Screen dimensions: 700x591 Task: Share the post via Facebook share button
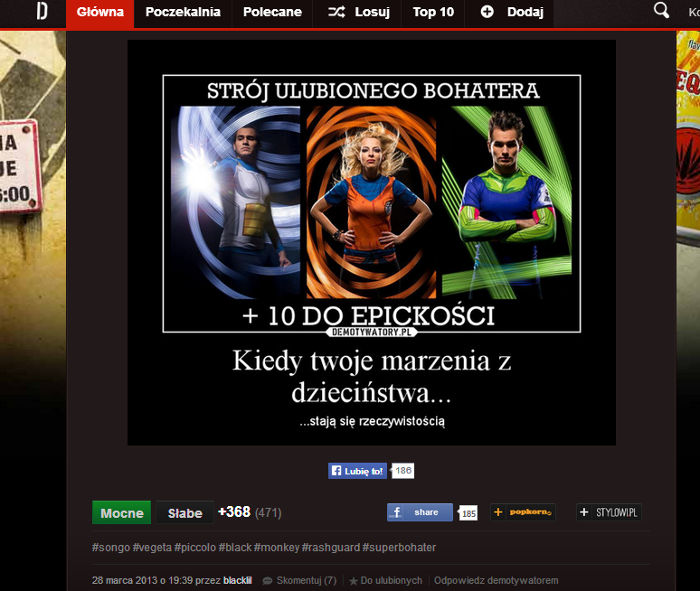coord(420,512)
